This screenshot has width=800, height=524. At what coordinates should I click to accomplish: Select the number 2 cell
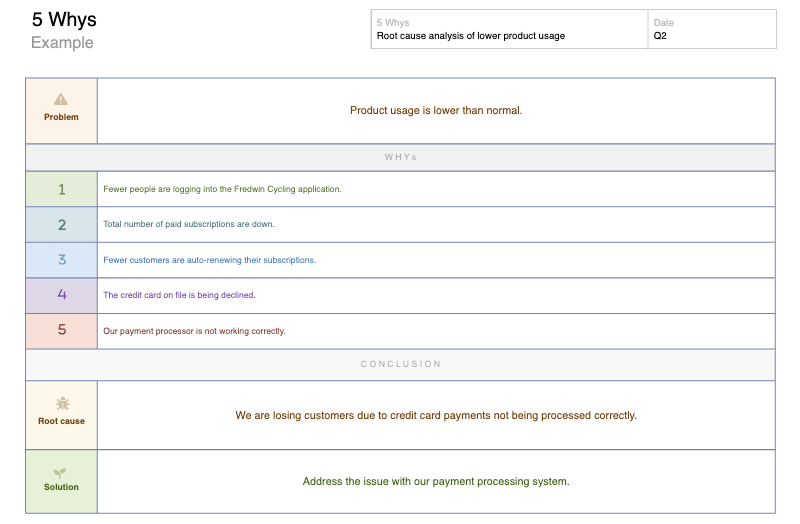tap(61, 224)
